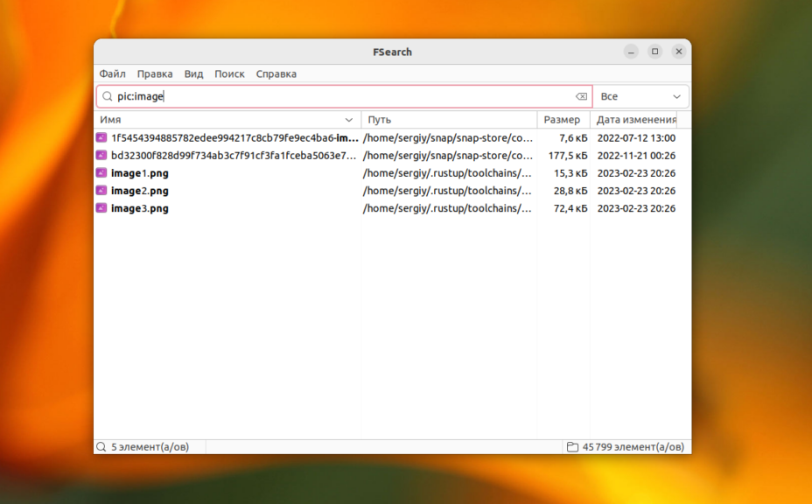Click the status bar search results icon

pyautogui.click(x=101, y=447)
